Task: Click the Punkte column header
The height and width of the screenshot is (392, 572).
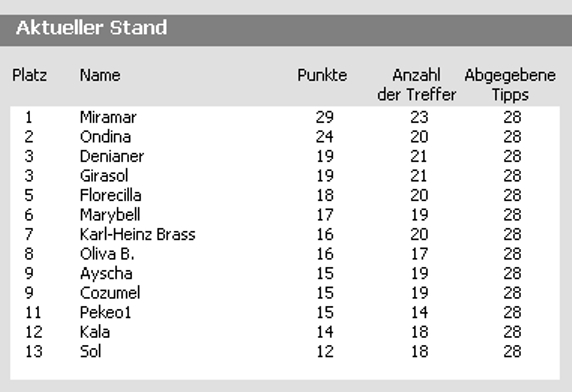Action: (322, 75)
